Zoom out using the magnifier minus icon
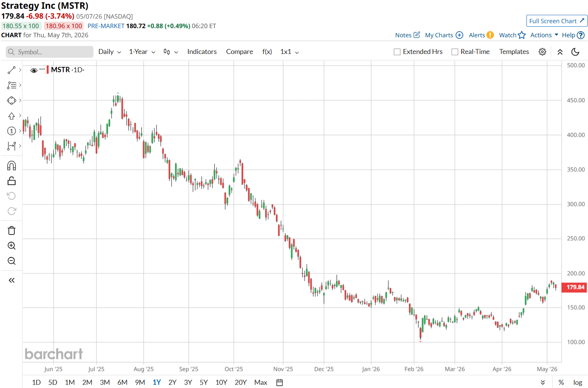 pos(11,261)
